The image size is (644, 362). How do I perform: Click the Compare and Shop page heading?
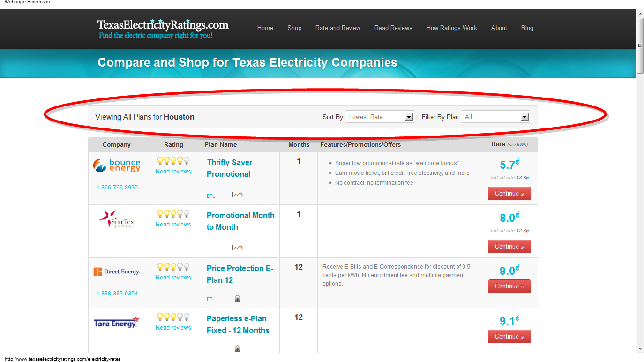247,62
